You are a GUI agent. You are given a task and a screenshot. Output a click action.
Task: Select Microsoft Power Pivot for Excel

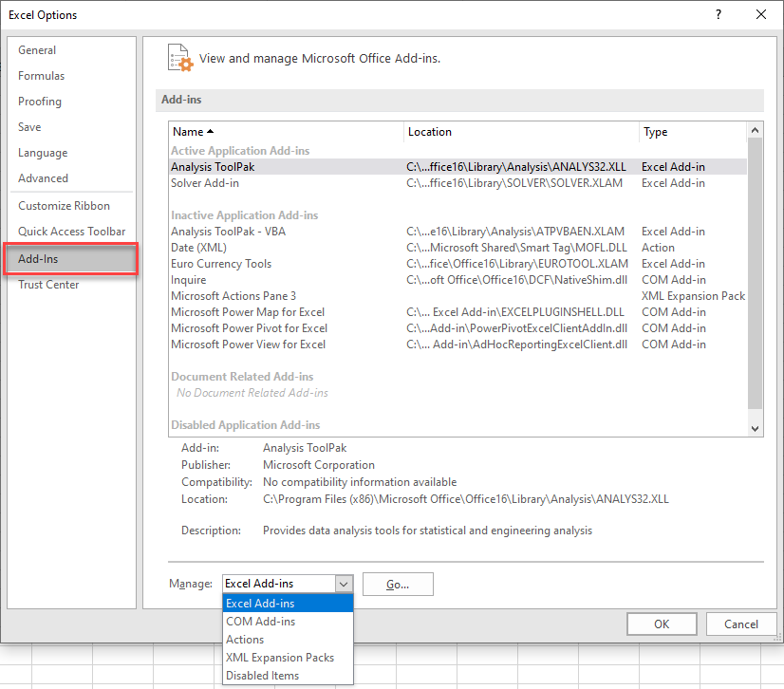(457, 328)
